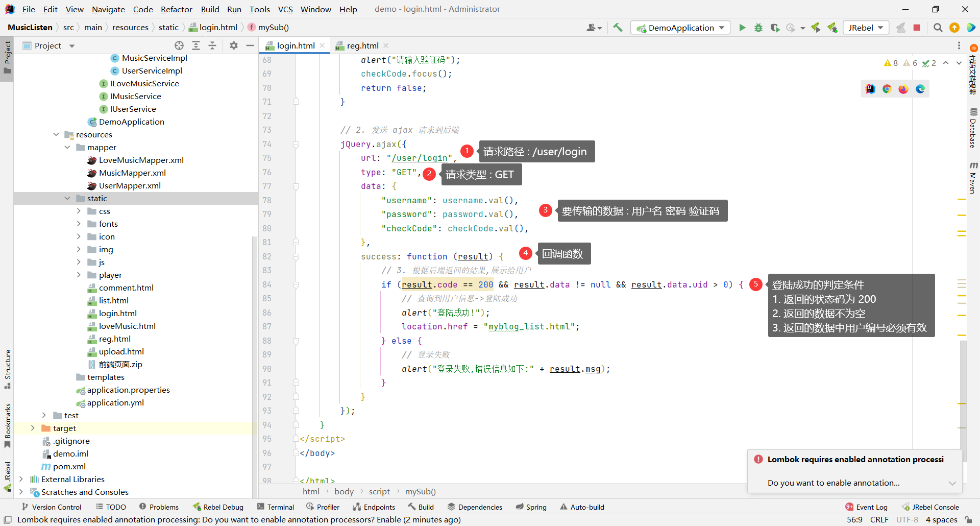The height and width of the screenshot is (526, 980).
Task: Toggle the Structure tool window
Action: [x=7, y=369]
